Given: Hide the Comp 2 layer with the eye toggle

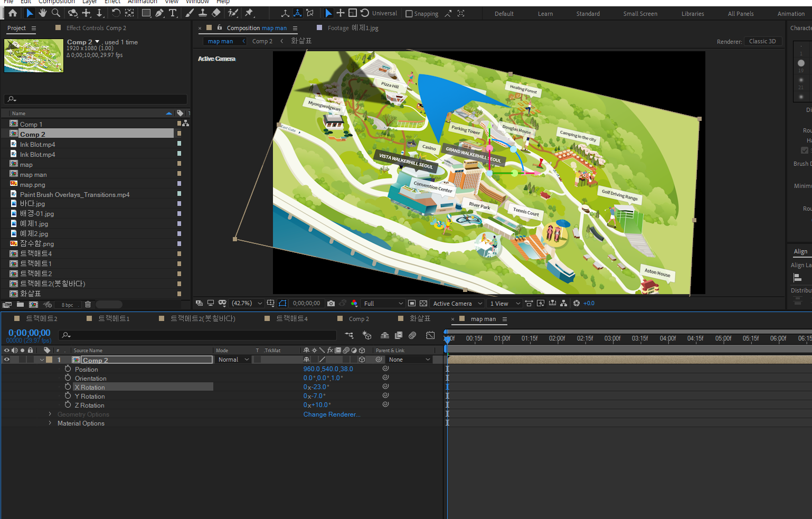Looking at the screenshot, I should pos(7,360).
